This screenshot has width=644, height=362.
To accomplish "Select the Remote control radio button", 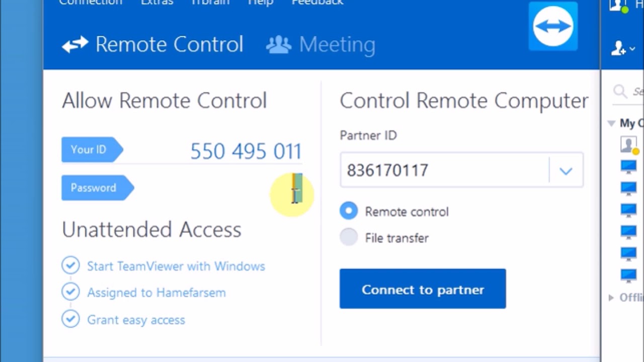I will [x=349, y=211].
